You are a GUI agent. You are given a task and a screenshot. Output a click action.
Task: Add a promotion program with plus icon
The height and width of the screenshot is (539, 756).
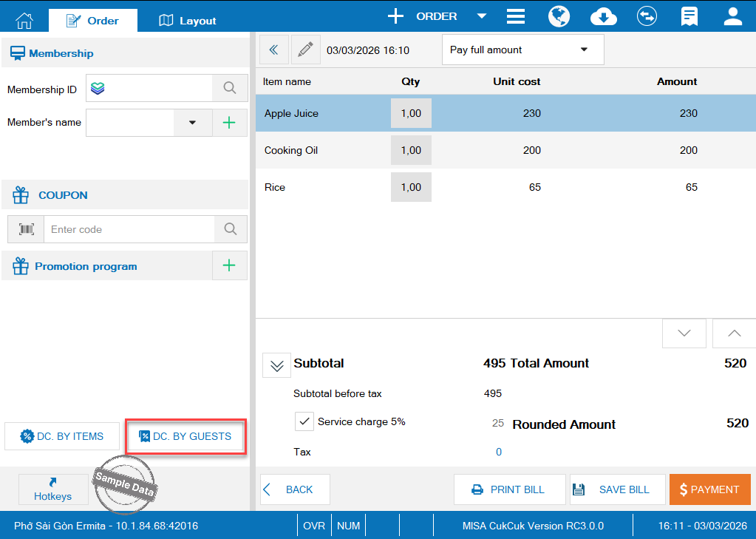230,265
